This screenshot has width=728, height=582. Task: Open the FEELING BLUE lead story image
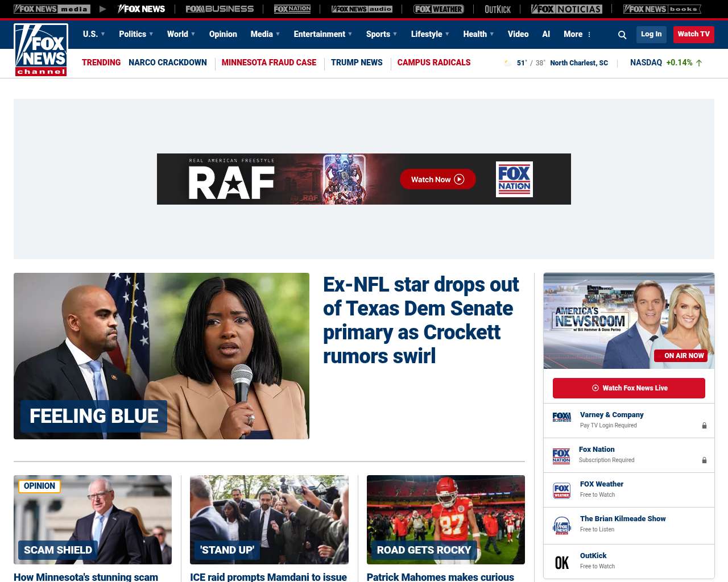tap(162, 356)
